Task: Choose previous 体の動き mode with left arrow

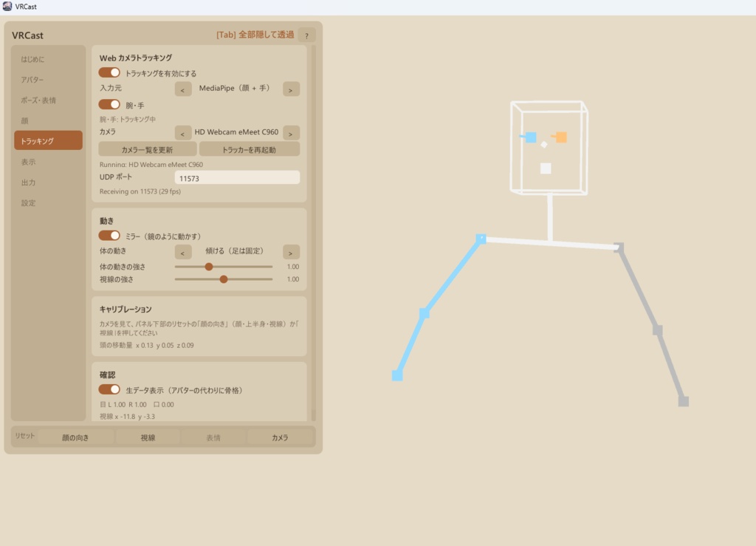Action: 183,252
